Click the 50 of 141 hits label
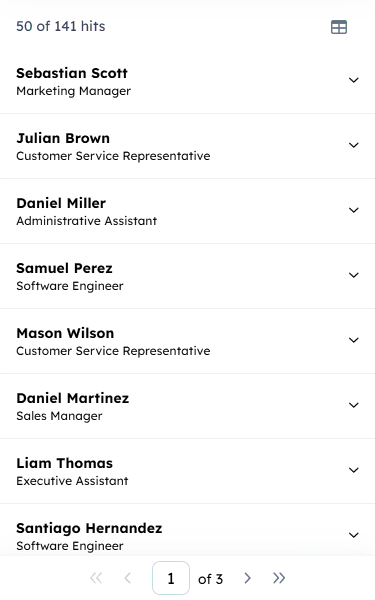The width and height of the screenshot is (375, 600). pos(60,26)
